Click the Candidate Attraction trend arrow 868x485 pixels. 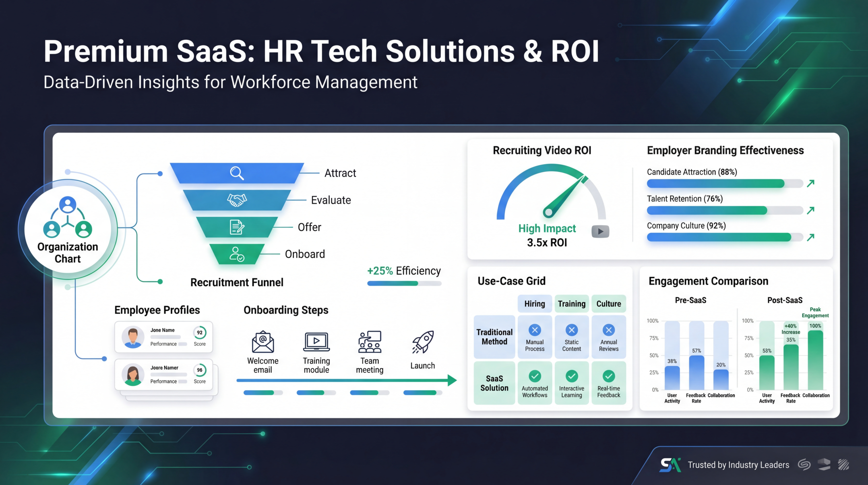[811, 183]
